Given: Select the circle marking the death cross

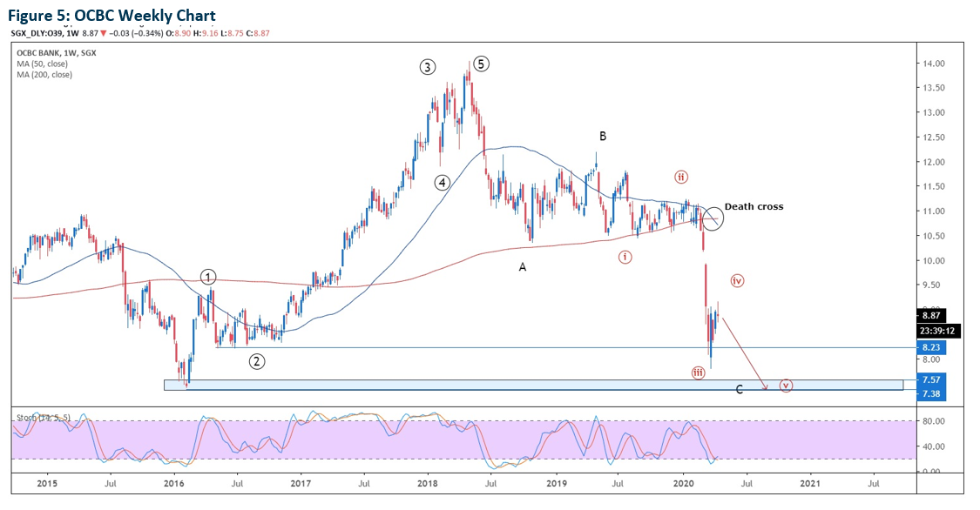Looking at the screenshot, I should [x=713, y=218].
